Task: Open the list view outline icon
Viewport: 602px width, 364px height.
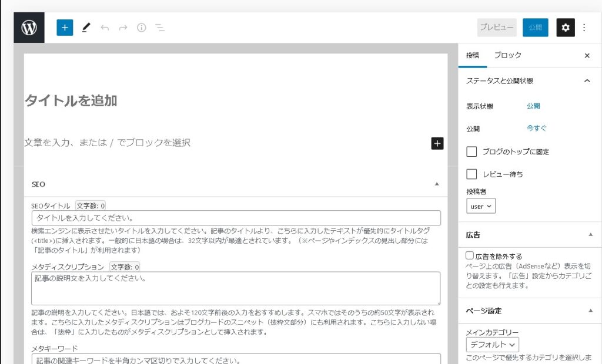Action: pos(159,28)
